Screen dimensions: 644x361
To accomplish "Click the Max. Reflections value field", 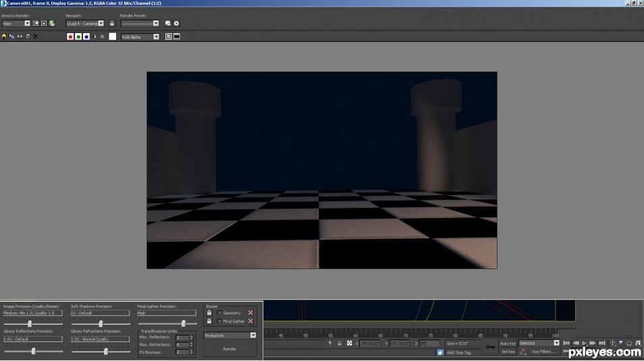I will tap(182, 337).
